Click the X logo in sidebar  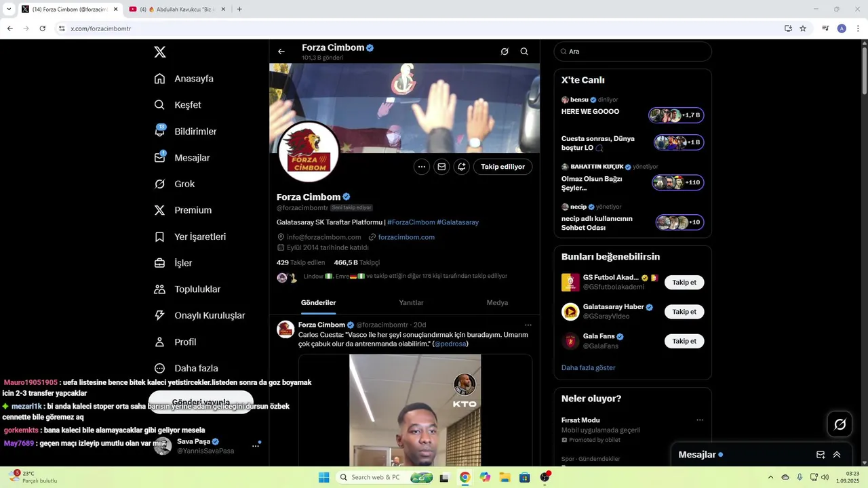tap(159, 52)
